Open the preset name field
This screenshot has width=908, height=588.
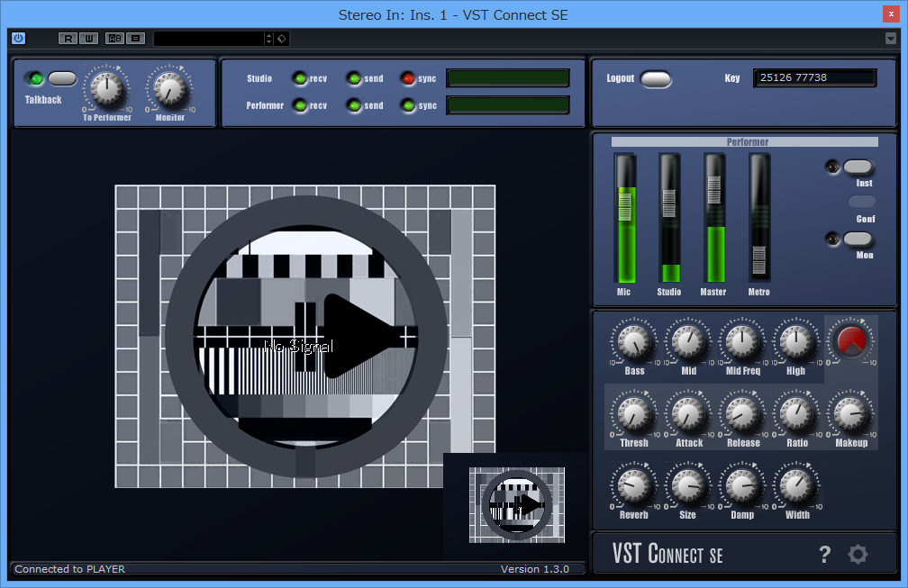[x=208, y=38]
